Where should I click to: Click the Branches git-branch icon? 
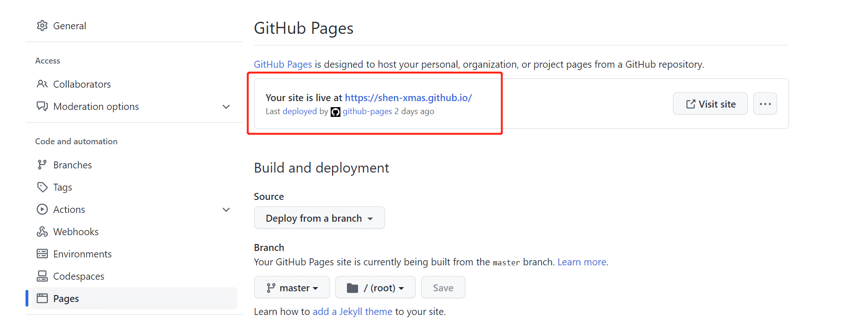click(x=42, y=165)
